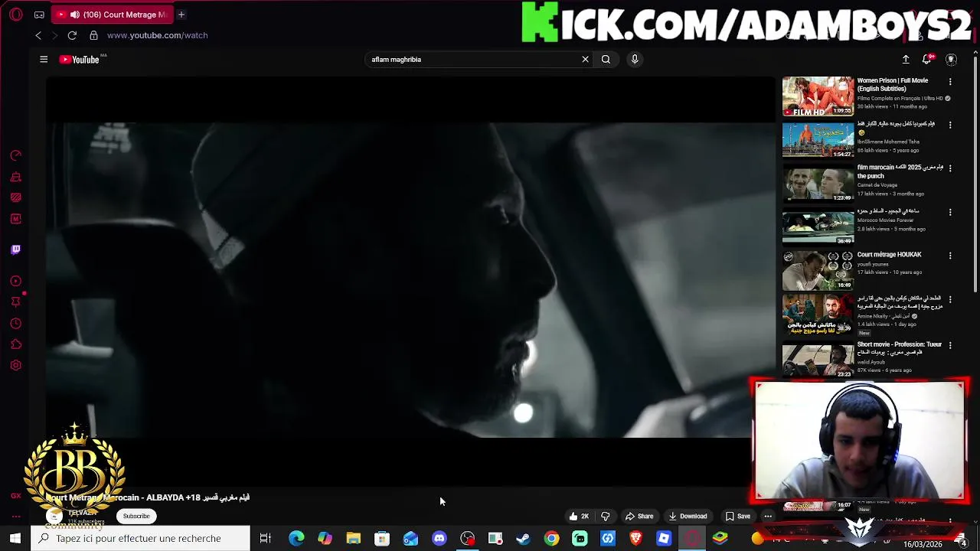Go to the YouTube home logo
980x551 pixels.
(80, 59)
